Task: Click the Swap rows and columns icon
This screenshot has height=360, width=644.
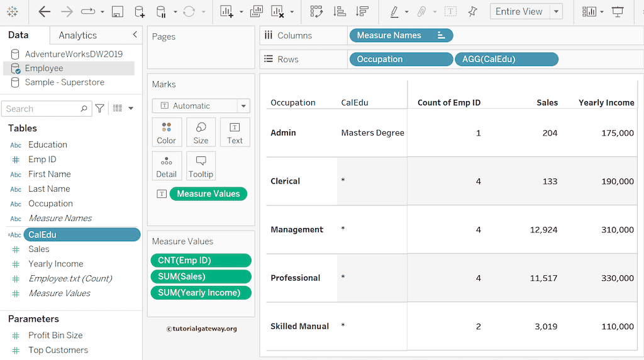Action: click(x=316, y=12)
